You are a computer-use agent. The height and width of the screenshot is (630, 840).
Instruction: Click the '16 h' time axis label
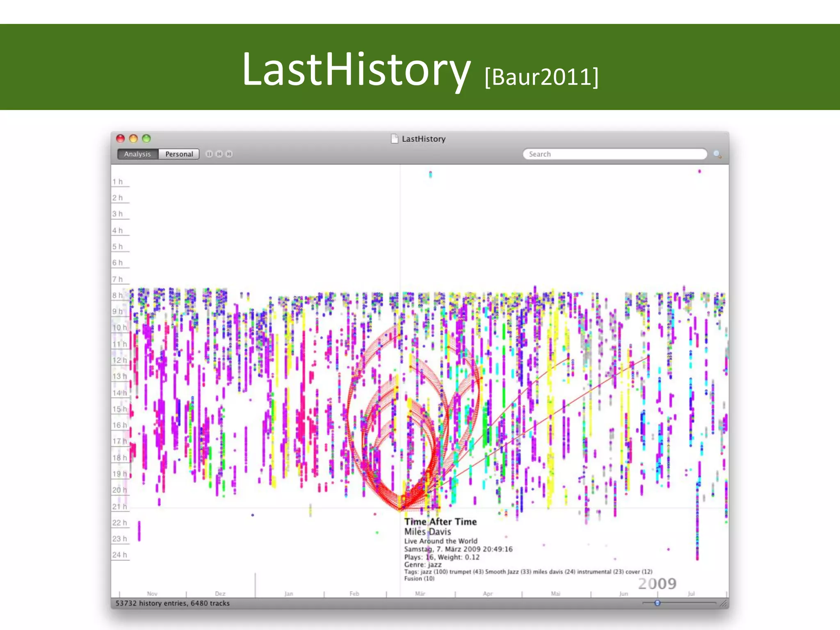(x=120, y=425)
